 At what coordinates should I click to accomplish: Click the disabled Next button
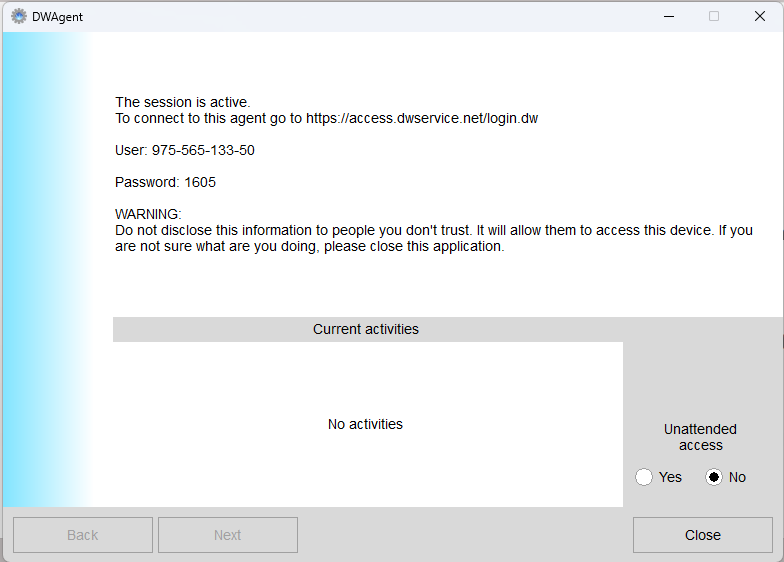(x=228, y=535)
